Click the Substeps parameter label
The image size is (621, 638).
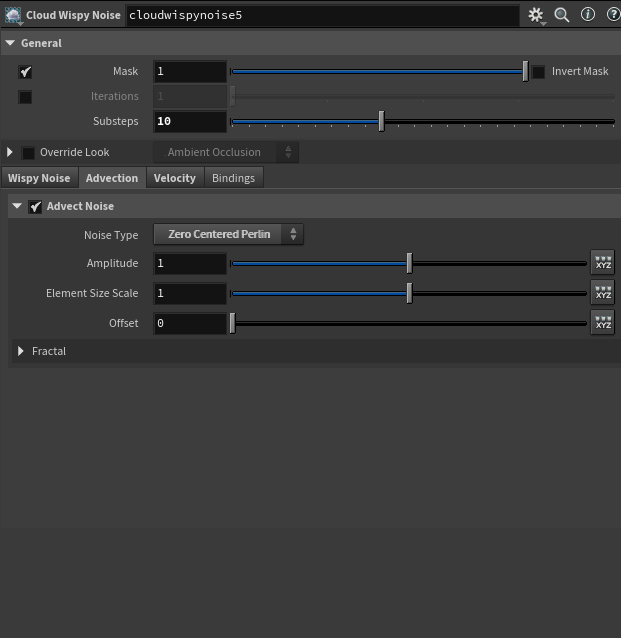(x=116, y=121)
